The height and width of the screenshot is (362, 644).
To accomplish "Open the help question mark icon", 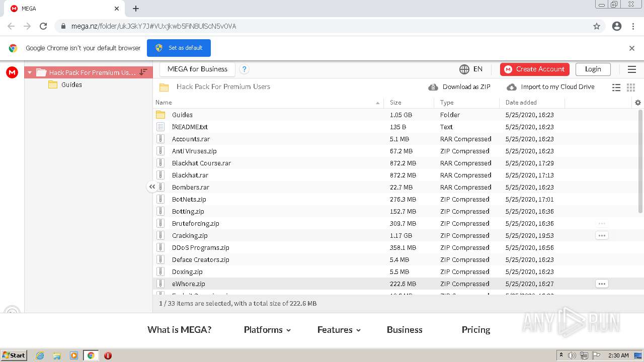I will (244, 69).
